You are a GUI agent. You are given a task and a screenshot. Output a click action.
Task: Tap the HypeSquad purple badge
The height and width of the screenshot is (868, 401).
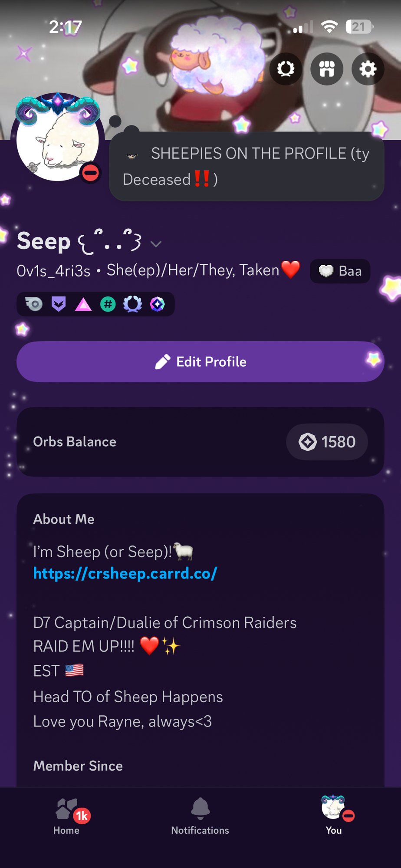coord(59,304)
